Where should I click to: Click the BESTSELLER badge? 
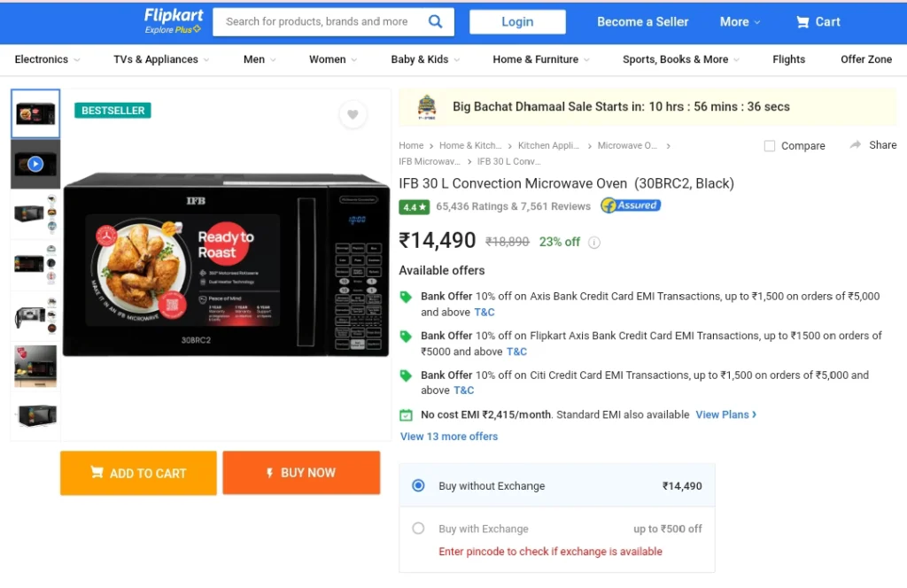pos(112,111)
